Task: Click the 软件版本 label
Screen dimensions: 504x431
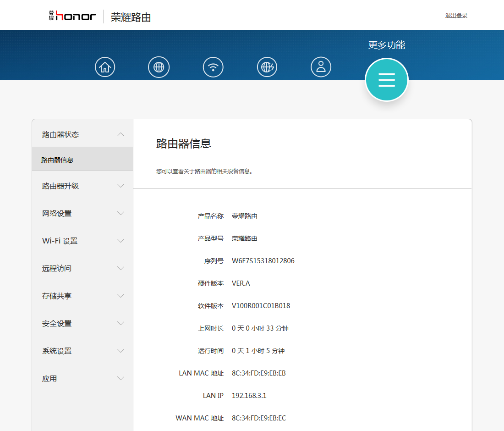Action: (x=211, y=305)
